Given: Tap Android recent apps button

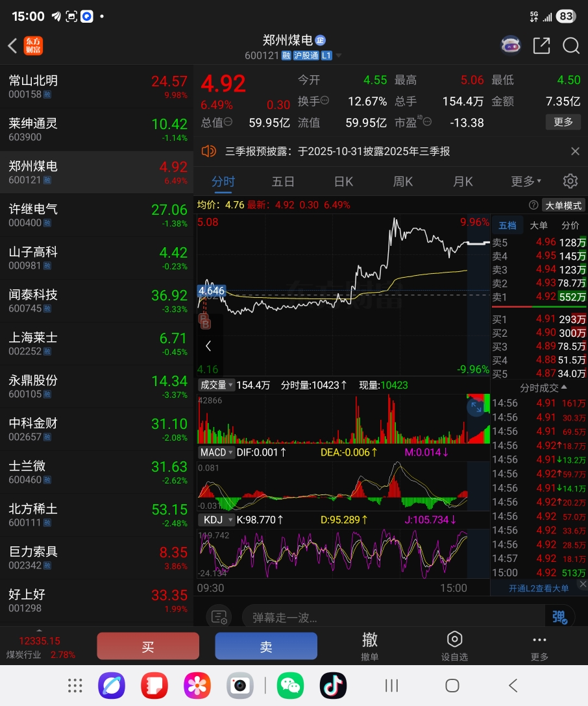Looking at the screenshot, I should pyautogui.click(x=392, y=686).
